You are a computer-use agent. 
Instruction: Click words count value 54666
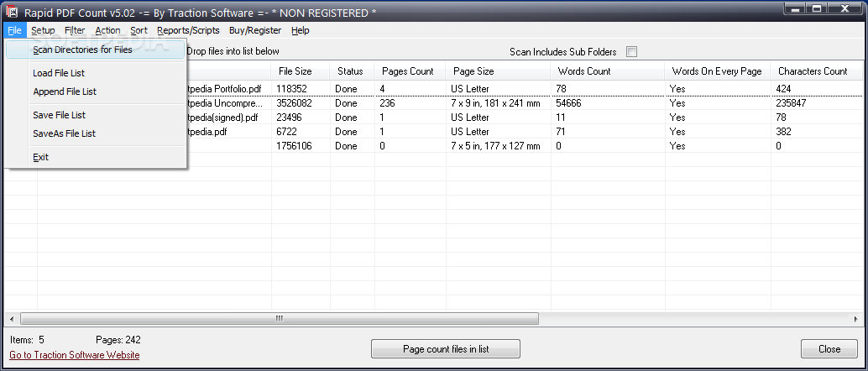[x=571, y=103]
